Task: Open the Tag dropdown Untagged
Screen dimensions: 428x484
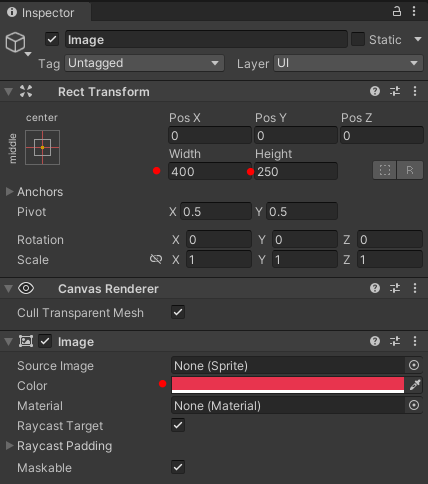Action: (x=144, y=63)
